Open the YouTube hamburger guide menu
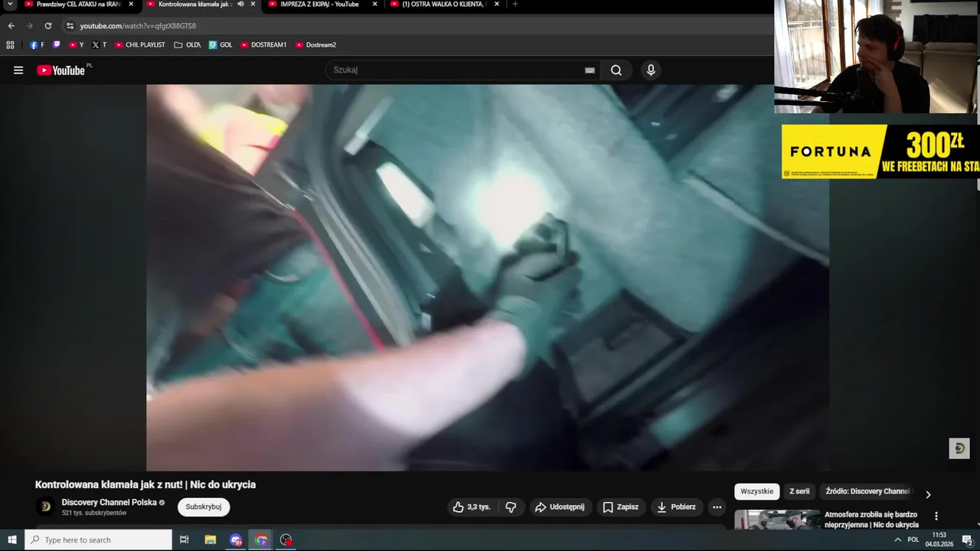 pyautogui.click(x=18, y=70)
